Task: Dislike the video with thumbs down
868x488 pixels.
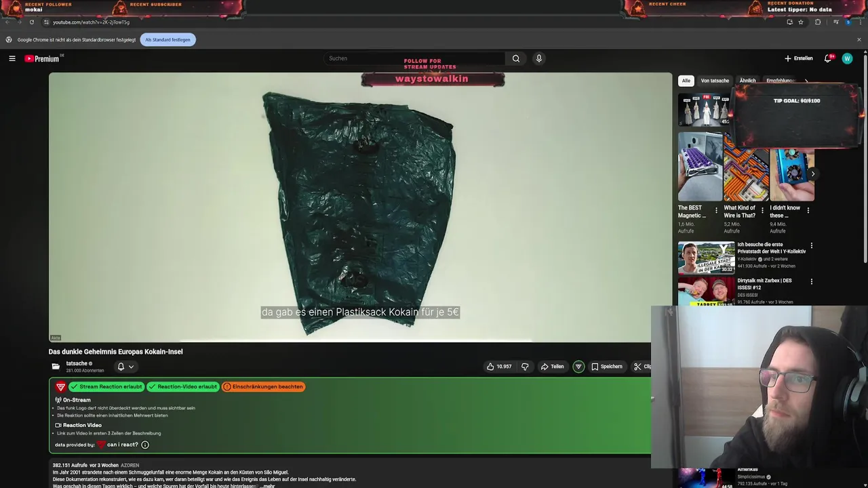Action: pyautogui.click(x=525, y=367)
